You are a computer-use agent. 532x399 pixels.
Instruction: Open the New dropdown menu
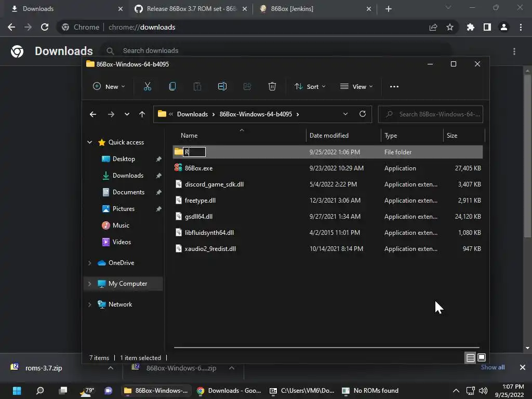pyautogui.click(x=109, y=87)
